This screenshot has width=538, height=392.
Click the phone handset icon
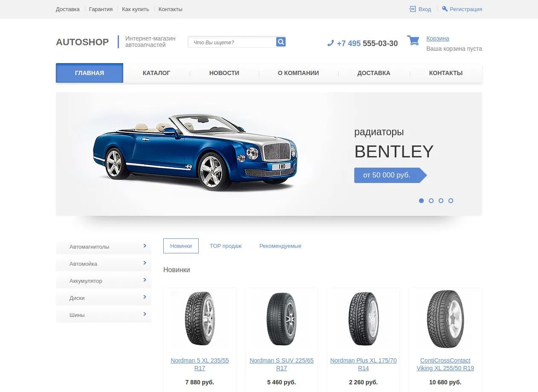tap(330, 43)
